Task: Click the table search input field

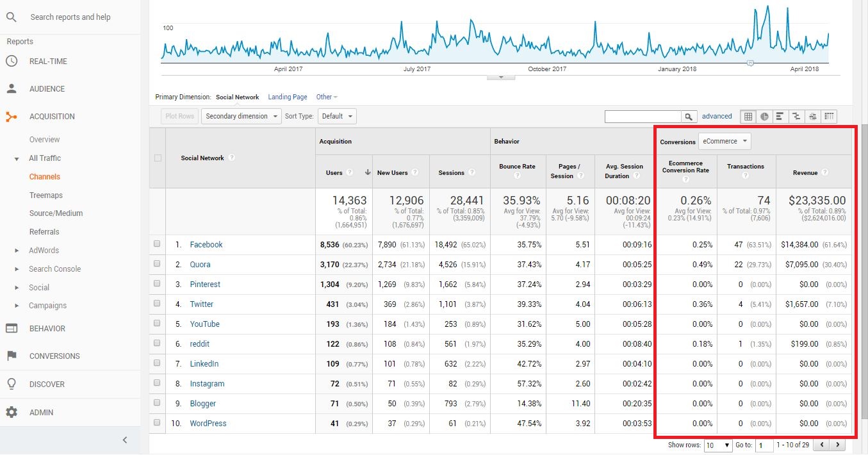Action: click(x=643, y=117)
